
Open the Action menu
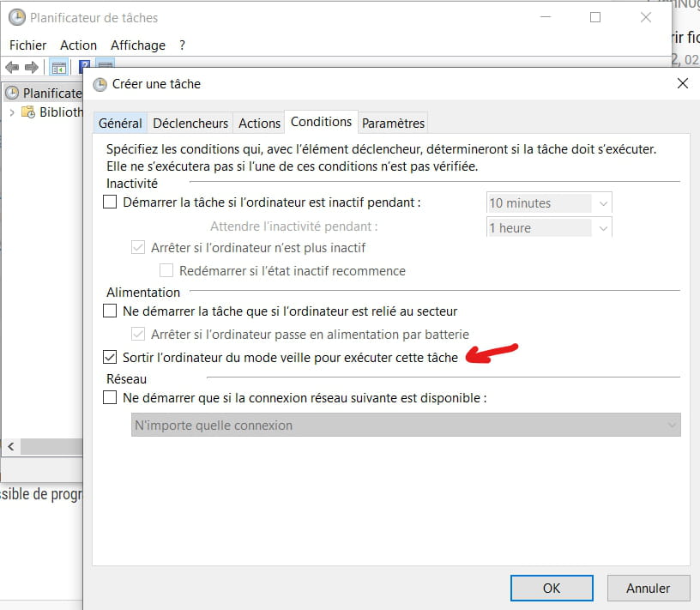[78, 45]
